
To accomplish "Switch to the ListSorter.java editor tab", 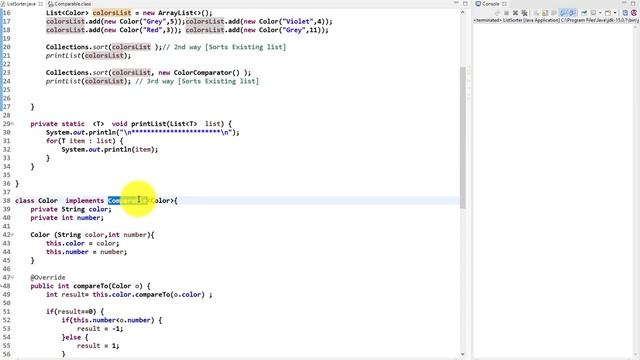I will pyautogui.click(x=22, y=4).
